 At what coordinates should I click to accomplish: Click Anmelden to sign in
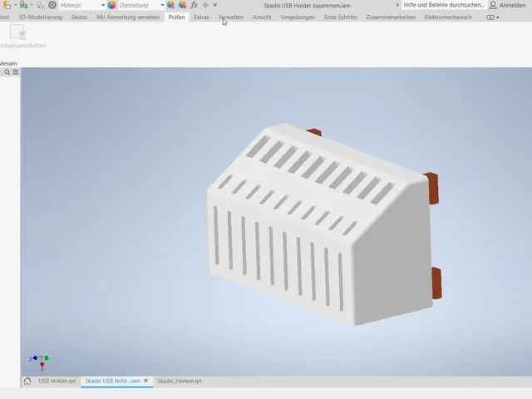click(x=512, y=5)
